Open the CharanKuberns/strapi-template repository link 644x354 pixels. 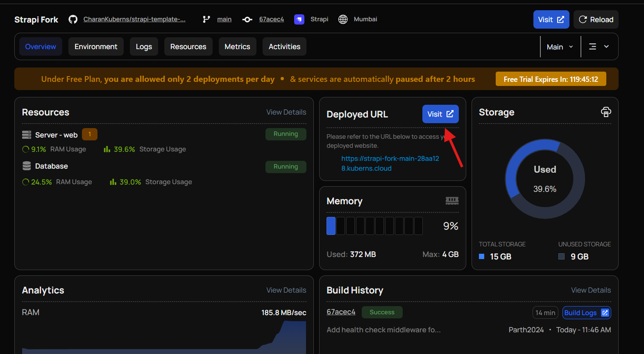tap(134, 19)
